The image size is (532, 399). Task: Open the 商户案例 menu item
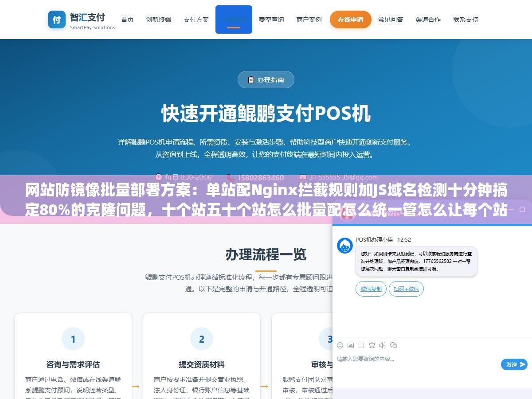click(x=309, y=20)
